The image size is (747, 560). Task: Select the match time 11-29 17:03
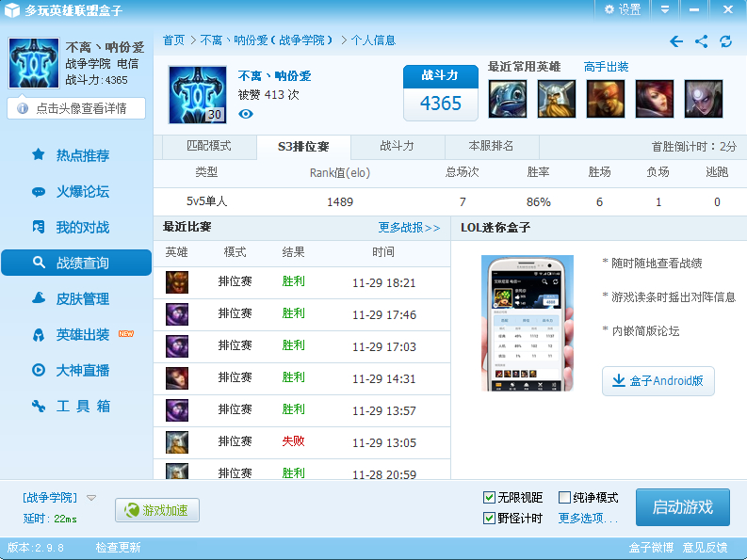tap(384, 347)
